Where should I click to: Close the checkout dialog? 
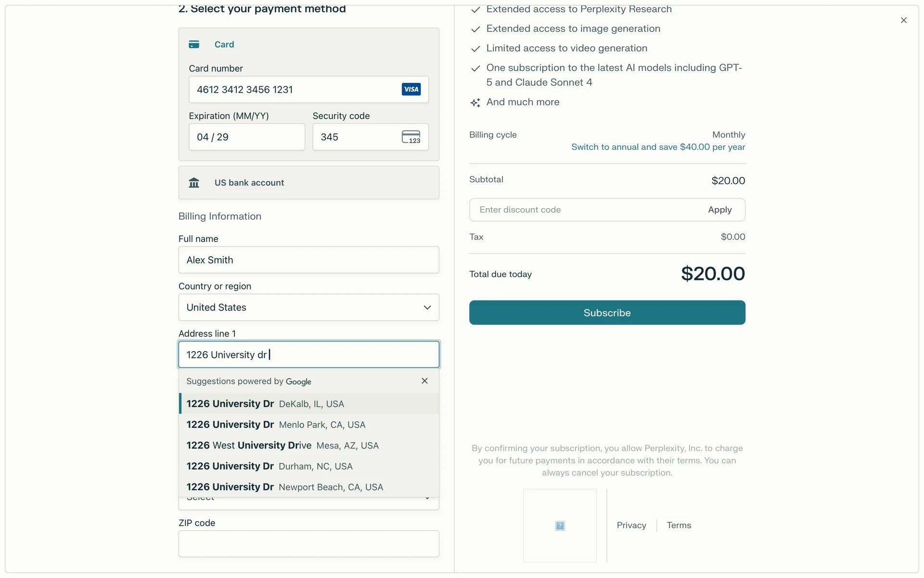pos(903,20)
